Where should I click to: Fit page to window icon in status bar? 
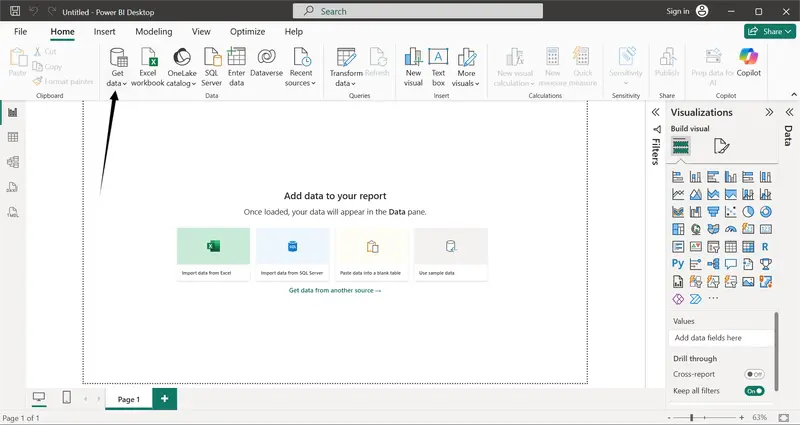[784, 417]
